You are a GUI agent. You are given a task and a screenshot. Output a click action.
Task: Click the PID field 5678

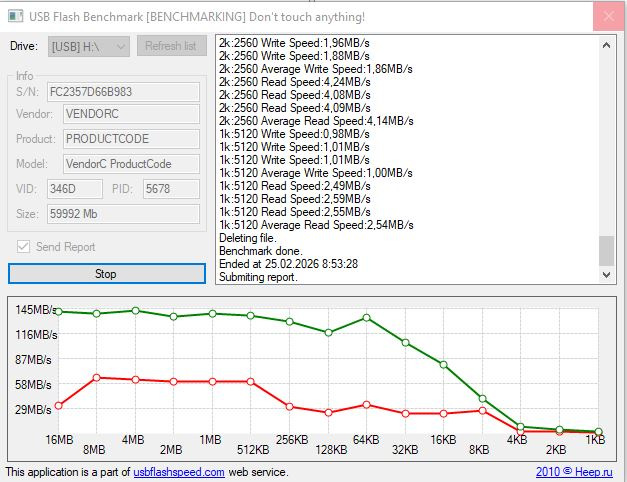point(171,189)
